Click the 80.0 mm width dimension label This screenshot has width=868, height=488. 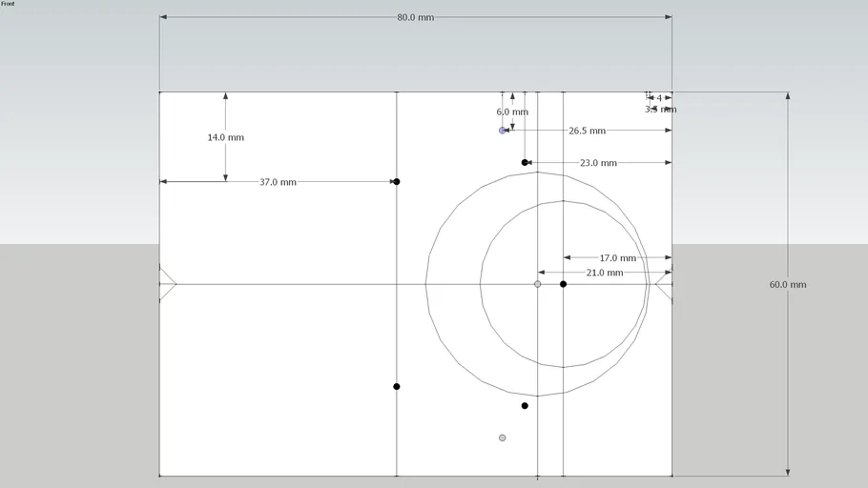point(416,17)
